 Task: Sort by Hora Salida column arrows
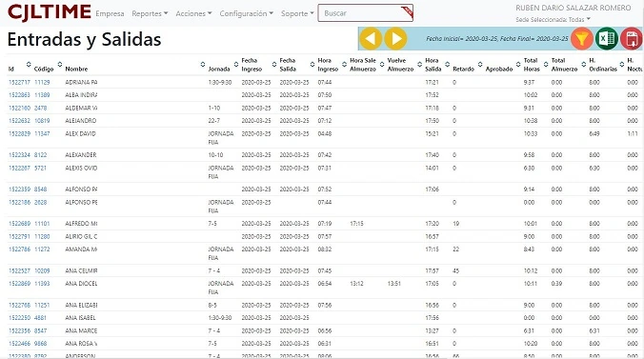447,64
